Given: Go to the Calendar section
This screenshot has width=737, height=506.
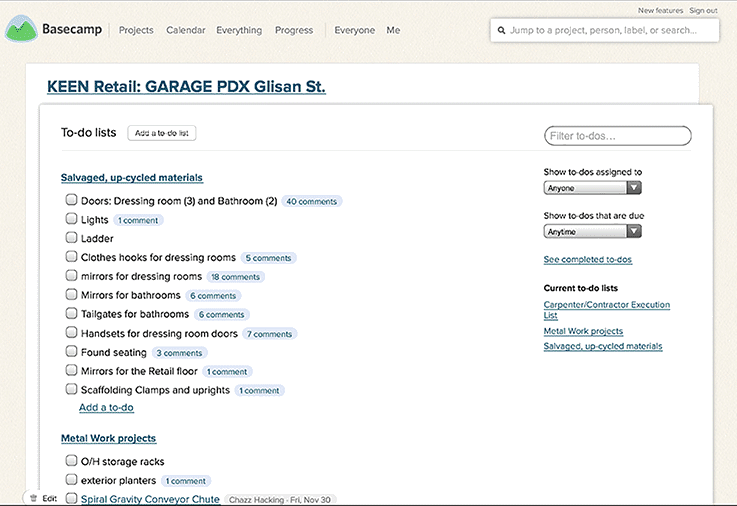Looking at the screenshot, I should (186, 30).
